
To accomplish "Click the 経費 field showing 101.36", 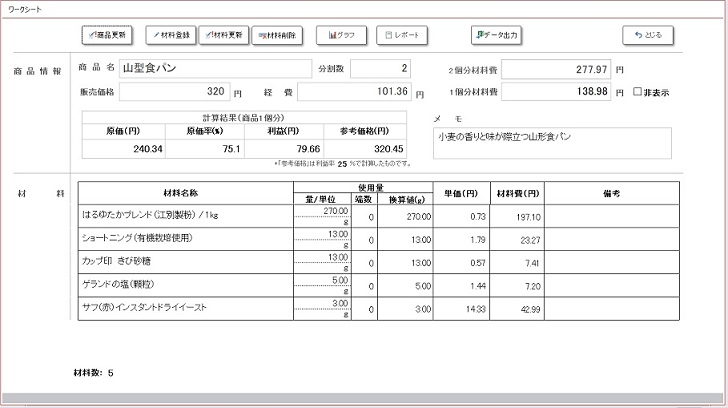I will click(x=355, y=91).
